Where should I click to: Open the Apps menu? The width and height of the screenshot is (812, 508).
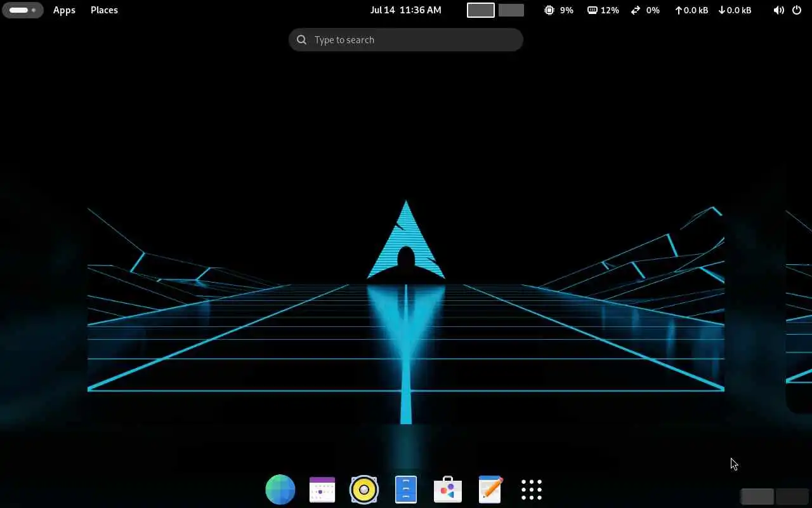tap(64, 10)
